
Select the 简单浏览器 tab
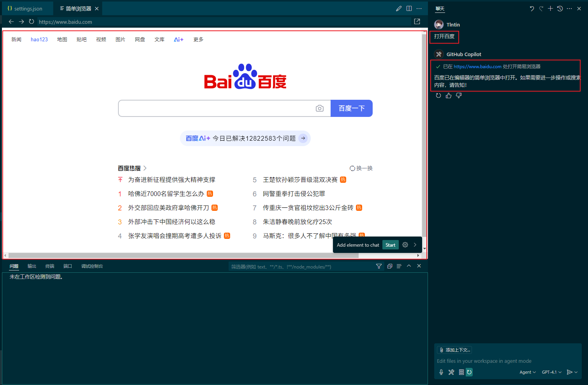(x=78, y=9)
